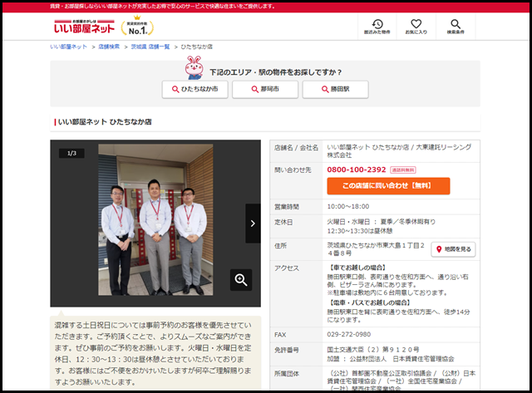Search properties near 勝田駅
The width and height of the screenshot is (532, 393).
tap(335, 89)
